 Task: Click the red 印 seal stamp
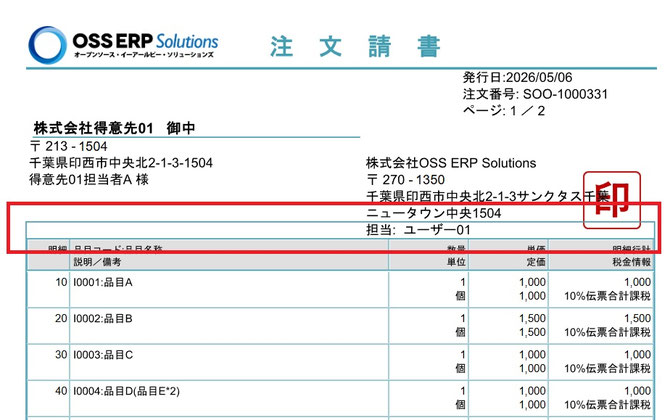(612, 200)
